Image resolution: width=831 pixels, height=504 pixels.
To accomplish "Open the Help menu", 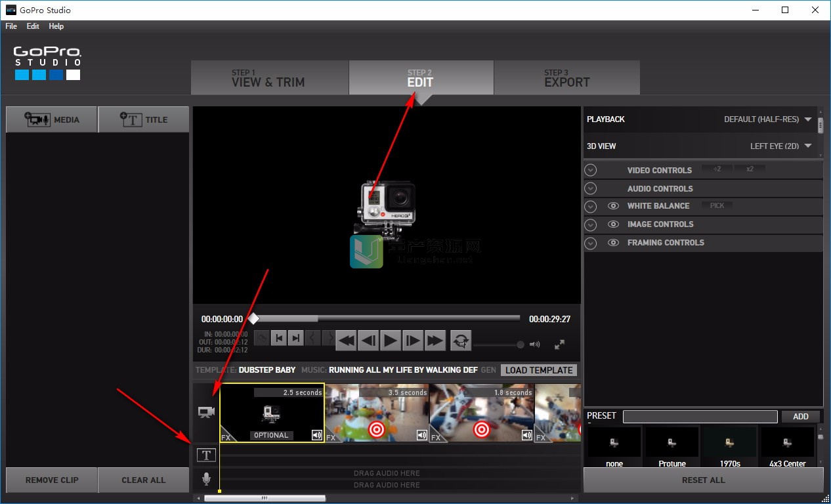I will point(56,26).
